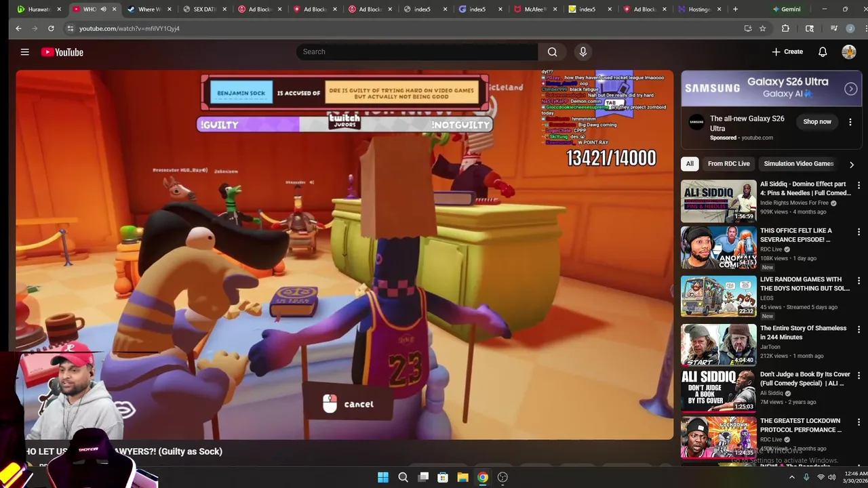Open system volume speaker icon
The image size is (868, 488).
pyautogui.click(x=833, y=477)
